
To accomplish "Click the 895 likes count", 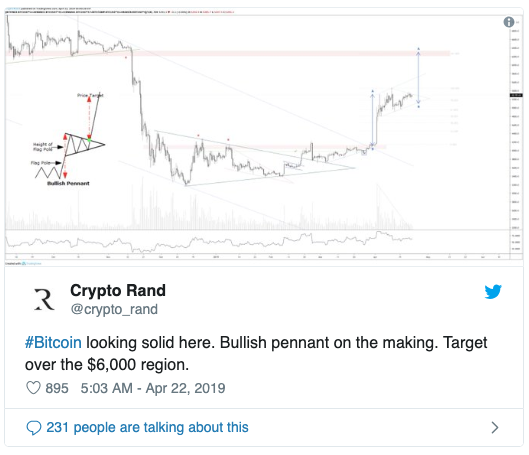I will click(x=57, y=388).
